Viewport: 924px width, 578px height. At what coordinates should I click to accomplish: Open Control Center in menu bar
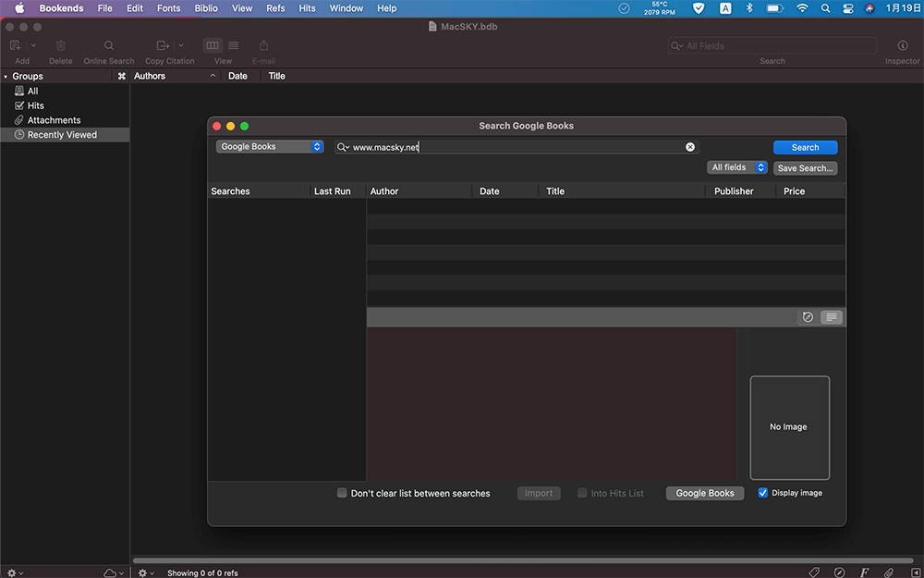coord(848,8)
